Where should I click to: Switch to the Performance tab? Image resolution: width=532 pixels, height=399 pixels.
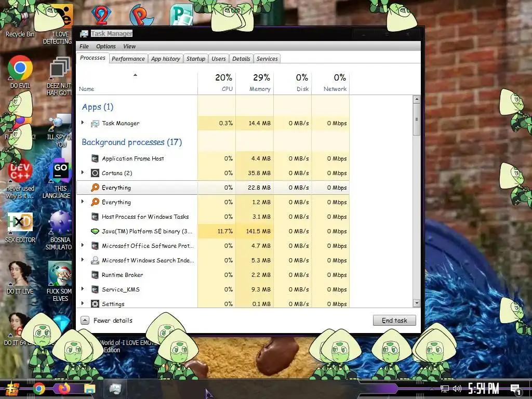(x=128, y=59)
